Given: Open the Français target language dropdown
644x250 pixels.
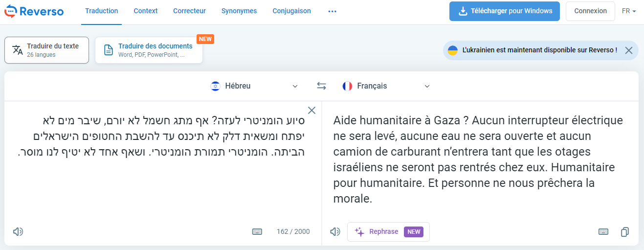Looking at the screenshot, I should pos(386,86).
